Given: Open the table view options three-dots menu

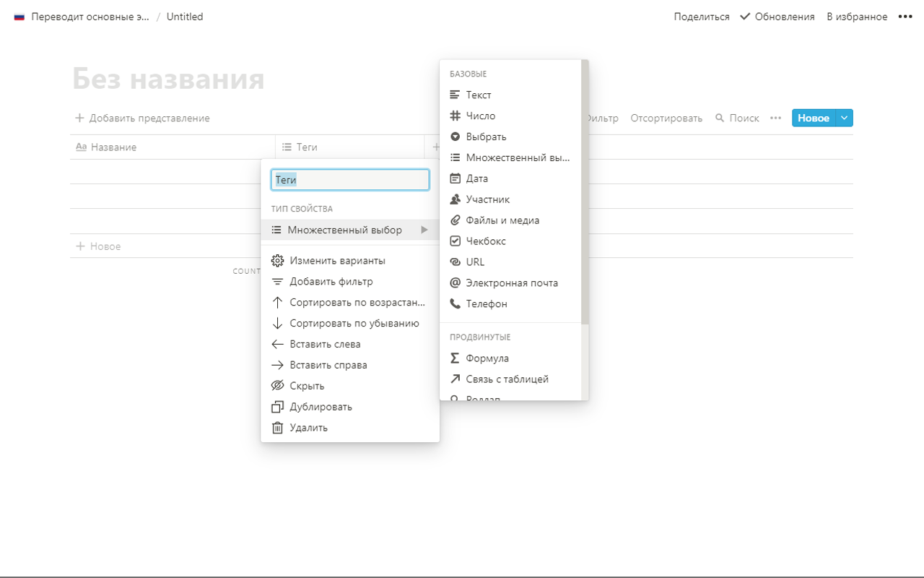Looking at the screenshot, I should [x=775, y=118].
